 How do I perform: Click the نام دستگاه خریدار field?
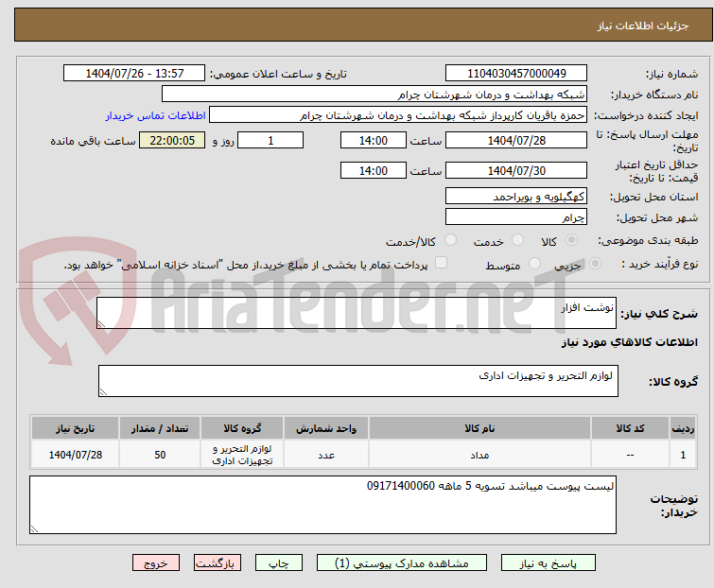coord(374,95)
